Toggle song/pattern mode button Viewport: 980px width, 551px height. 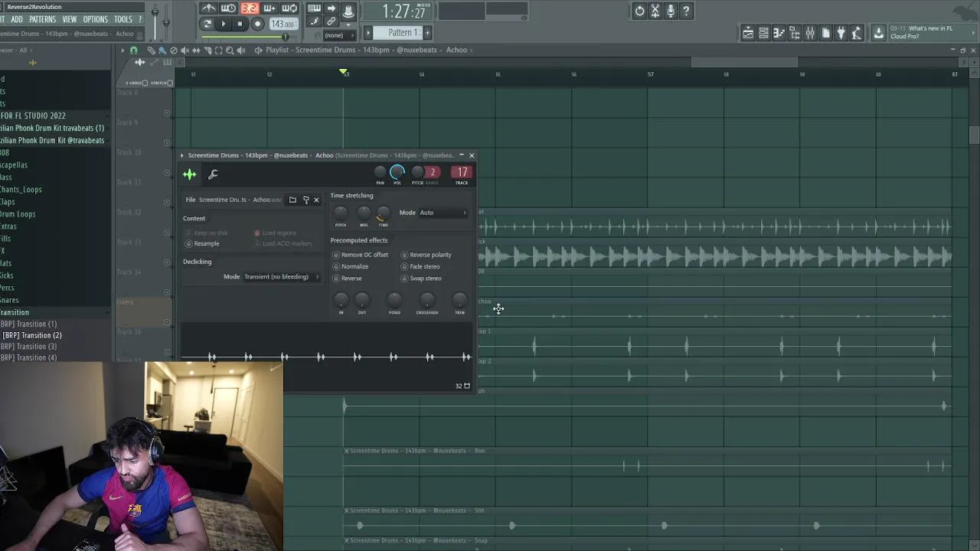point(207,24)
